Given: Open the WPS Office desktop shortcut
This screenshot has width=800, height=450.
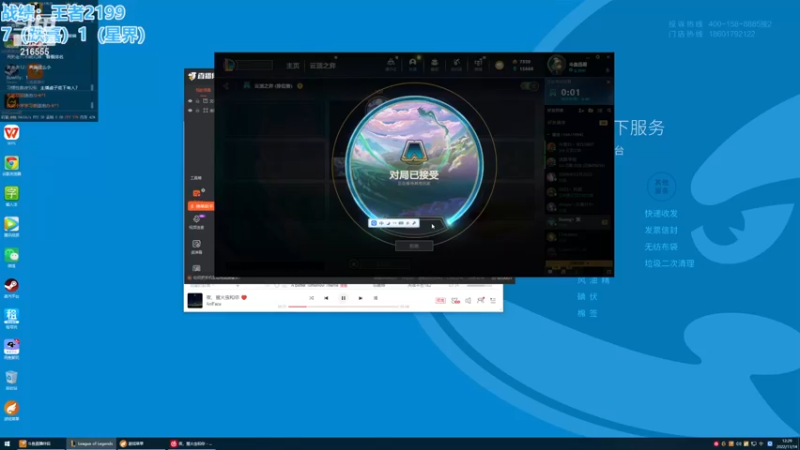Looking at the screenshot, I should point(11,133).
